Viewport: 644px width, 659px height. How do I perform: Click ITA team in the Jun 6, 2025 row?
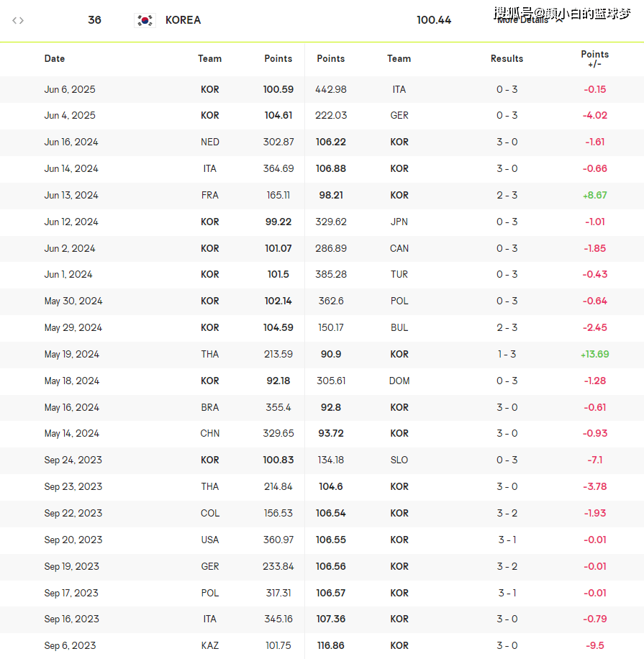click(399, 89)
